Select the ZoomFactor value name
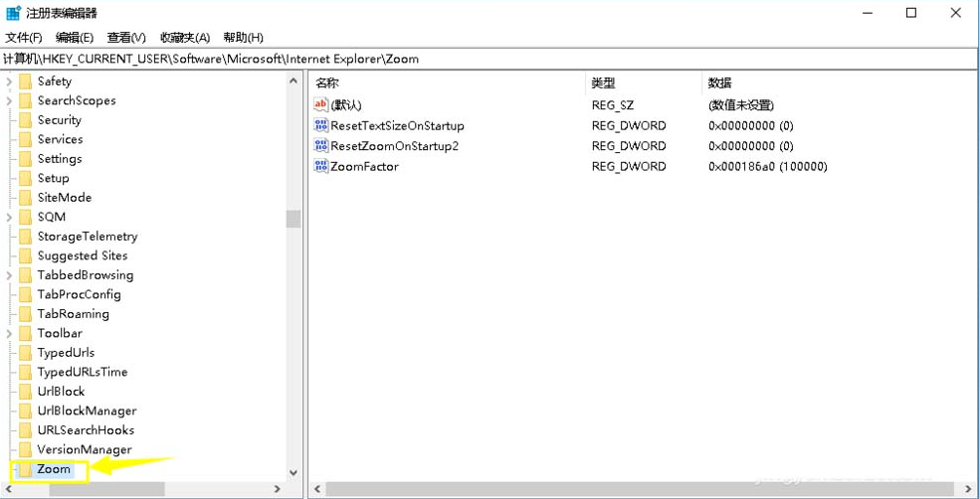The height and width of the screenshot is (499, 980). [364, 166]
